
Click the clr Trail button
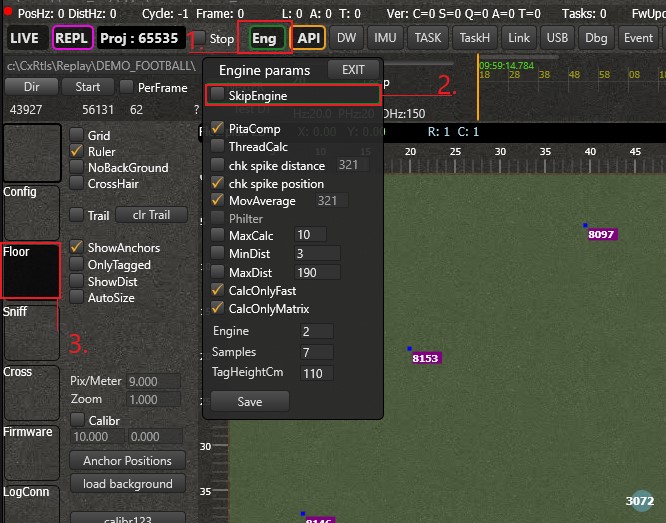click(x=151, y=215)
